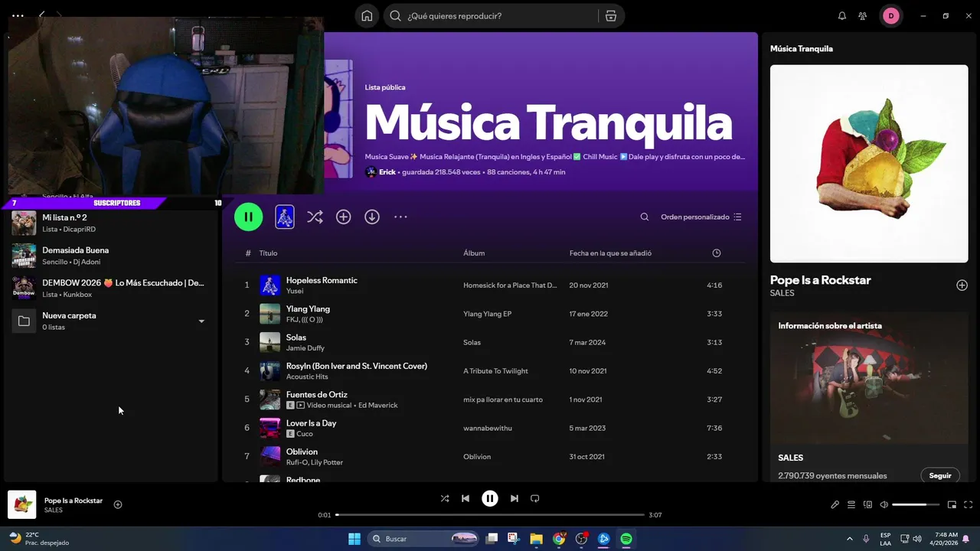This screenshot has width=980, height=551.
Task: Open more options for the playlist
Action: pyautogui.click(x=400, y=217)
